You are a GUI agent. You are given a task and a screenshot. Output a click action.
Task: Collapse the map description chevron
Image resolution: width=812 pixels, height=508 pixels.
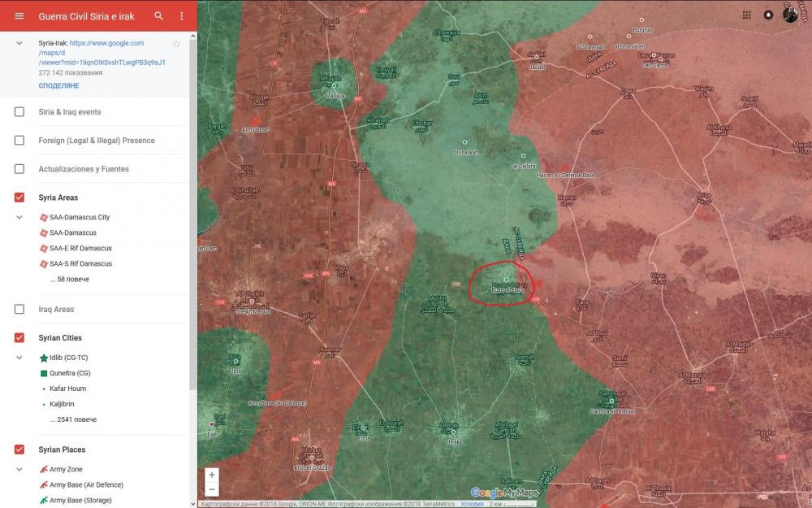pos(19,43)
